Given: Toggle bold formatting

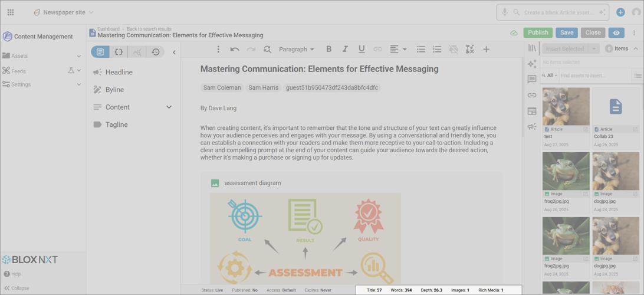Looking at the screenshot, I should (x=328, y=50).
